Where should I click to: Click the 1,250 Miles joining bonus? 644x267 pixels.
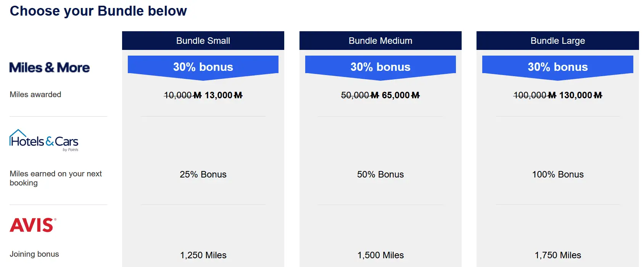pyautogui.click(x=203, y=255)
